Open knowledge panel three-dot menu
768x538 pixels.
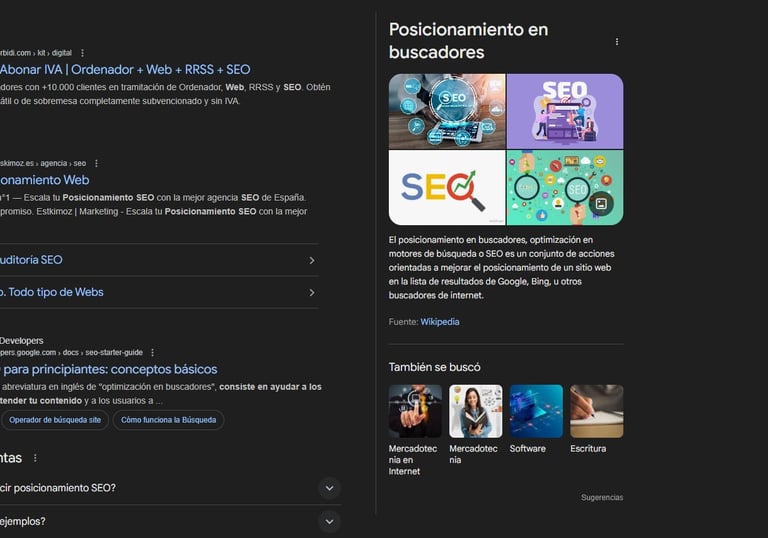coord(617,42)
